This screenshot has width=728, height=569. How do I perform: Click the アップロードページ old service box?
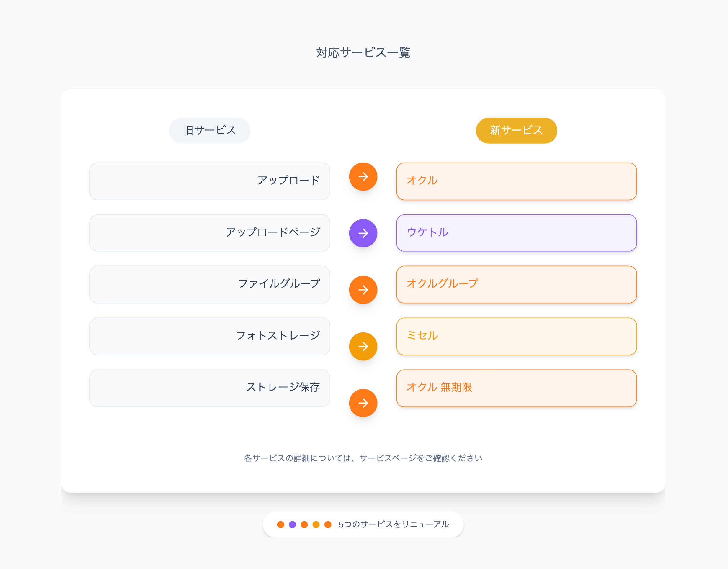coord(210,233)
